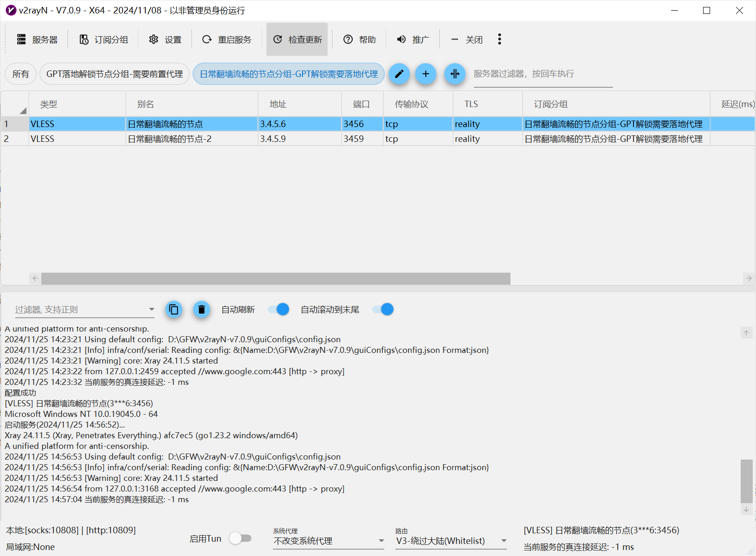Toggle the 自动滚动到末尾 auto scroll switch
Screen dimensions: 756x556
click(383, 309)
